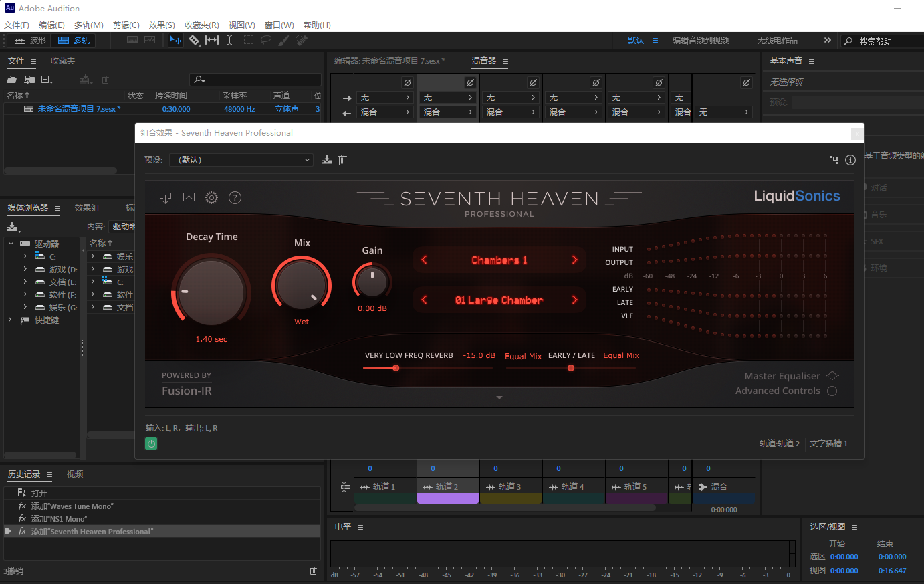The height and width of the screenshot is (584, 924).
Task: Click the next arrow beside Chambers 1
Action: click(575, 260)
